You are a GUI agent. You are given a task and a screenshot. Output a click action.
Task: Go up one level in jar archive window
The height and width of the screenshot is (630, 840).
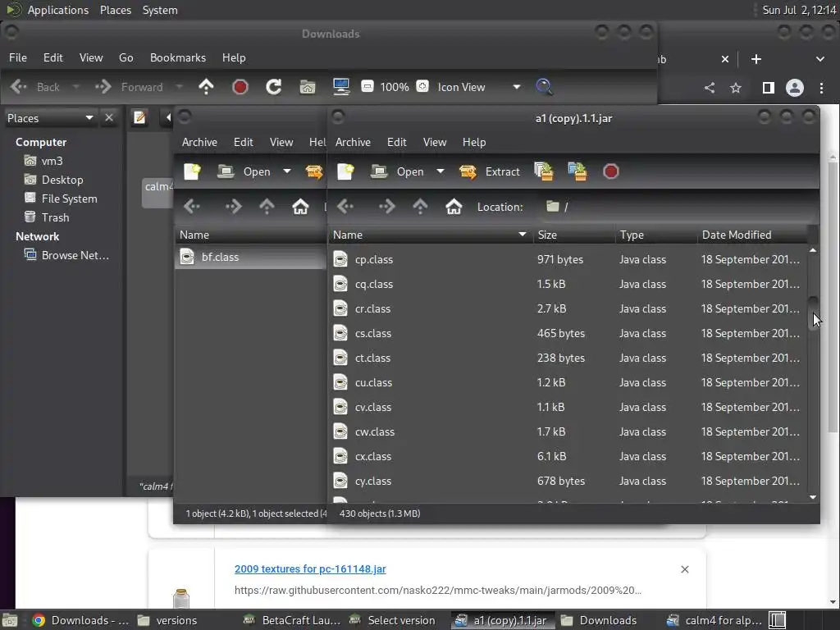tap(420, 206)
